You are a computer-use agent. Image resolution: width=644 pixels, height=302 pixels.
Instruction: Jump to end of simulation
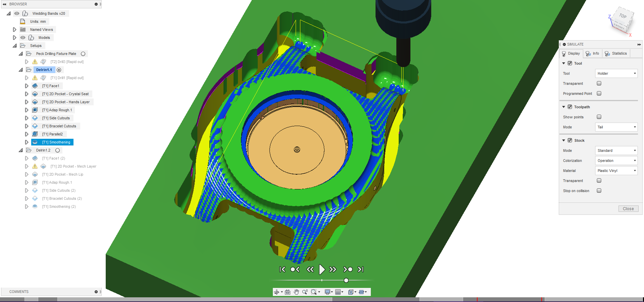[x=361, y=269]
